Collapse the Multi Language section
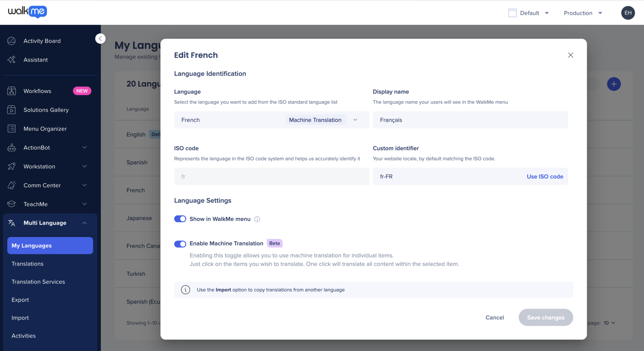644x351 pixels. [84, 223]
